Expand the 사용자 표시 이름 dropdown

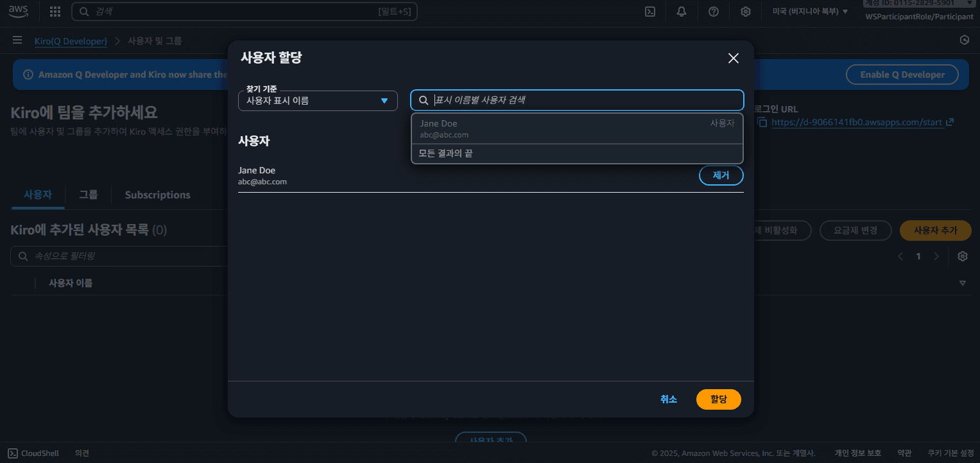pos(318,101)
